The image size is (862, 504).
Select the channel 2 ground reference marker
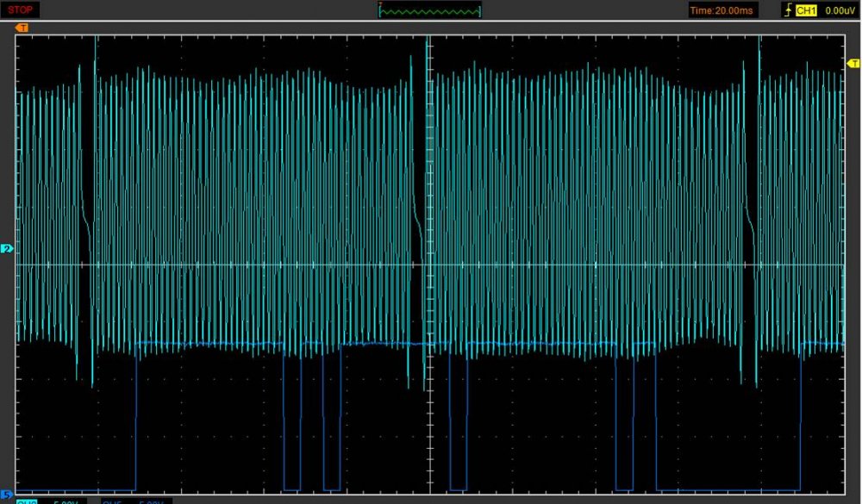pos(8,250)
